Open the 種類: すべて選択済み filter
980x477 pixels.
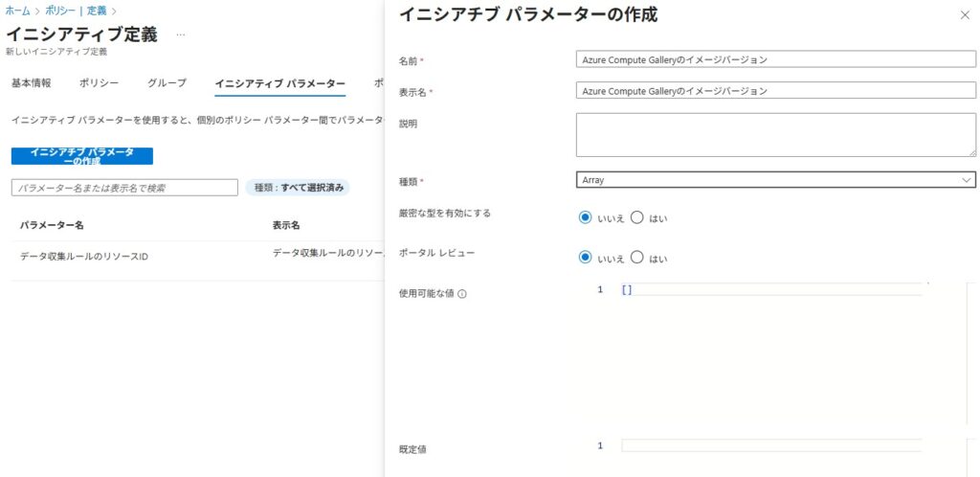[298, 188]
